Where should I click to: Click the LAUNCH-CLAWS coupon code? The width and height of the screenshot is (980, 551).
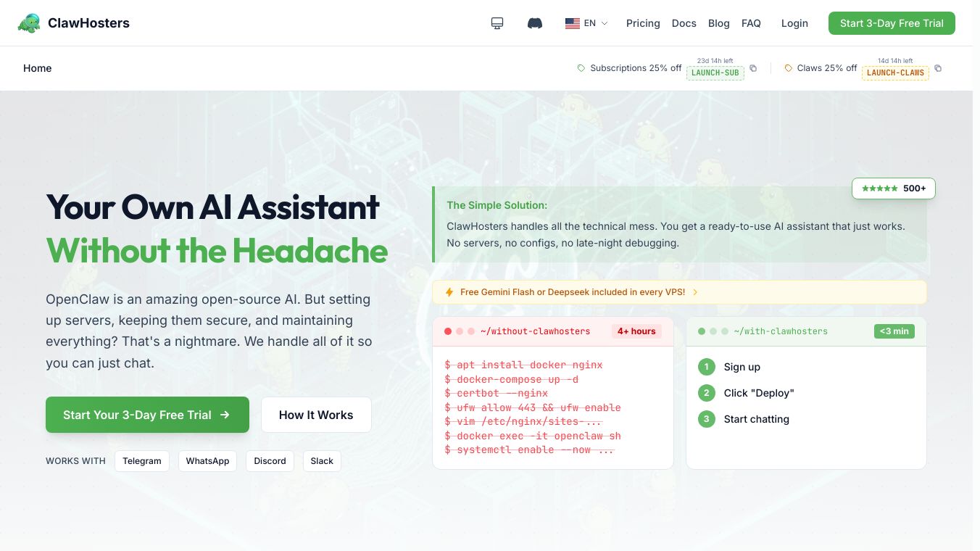(895, 72)
